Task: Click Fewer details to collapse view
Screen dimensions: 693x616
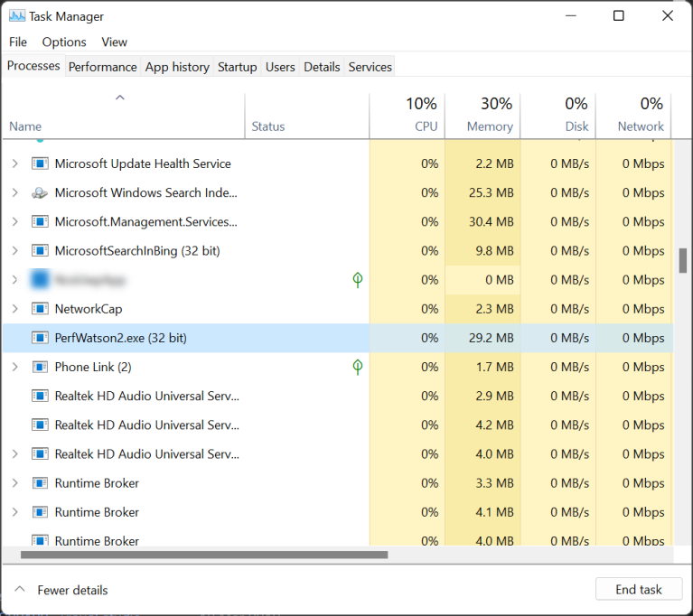Action: (61, 590)
